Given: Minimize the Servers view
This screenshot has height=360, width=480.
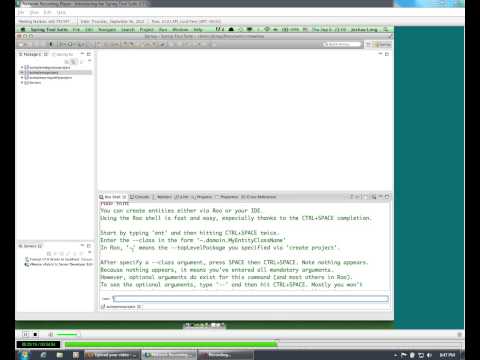Looking at the screenshot, I should 82,246.
